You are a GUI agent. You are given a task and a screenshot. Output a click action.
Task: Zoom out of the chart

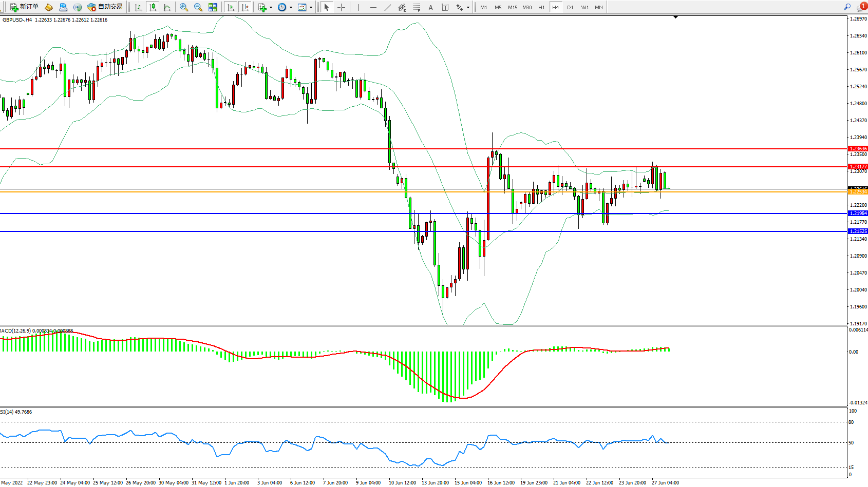click(x=198, y=7)
